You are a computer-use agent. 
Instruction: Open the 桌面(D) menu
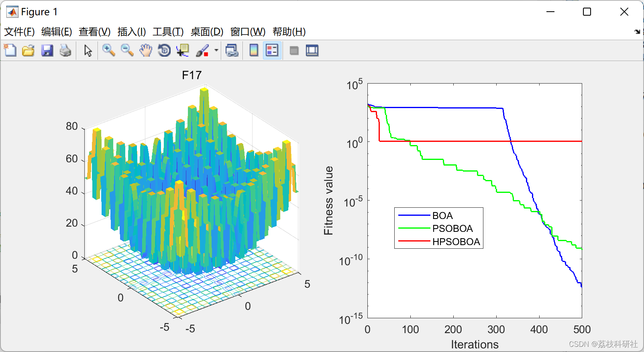point(207,32)
